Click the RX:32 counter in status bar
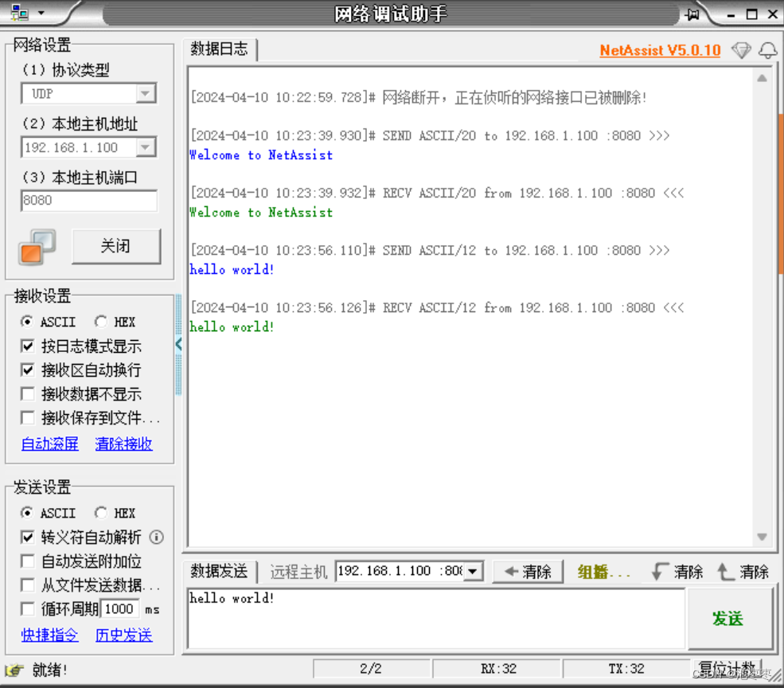This screenshot has width=784, height=688. (498, 669)
